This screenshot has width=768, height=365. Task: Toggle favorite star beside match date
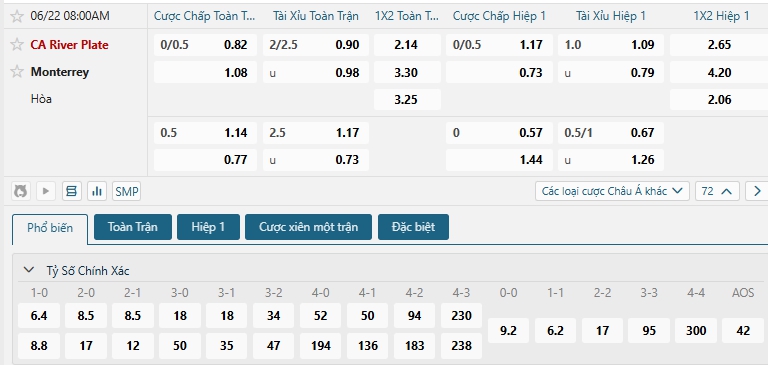pyautogui.click(x=17, y=16)
